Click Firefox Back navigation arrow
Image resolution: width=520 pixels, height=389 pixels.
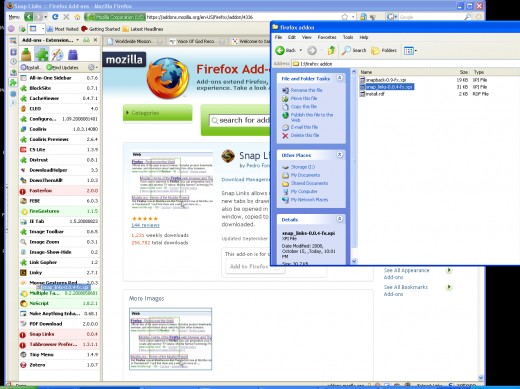point(29,17)
